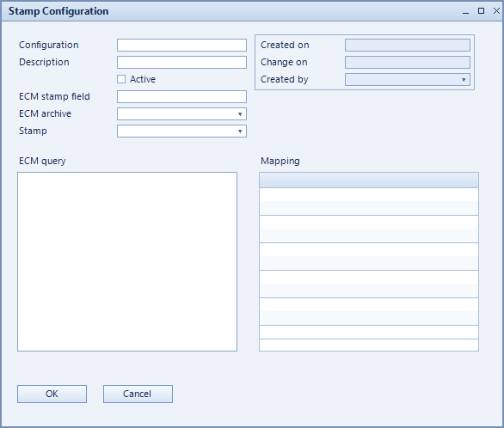Minimize the Stamp Configuration window

(466, 11)
